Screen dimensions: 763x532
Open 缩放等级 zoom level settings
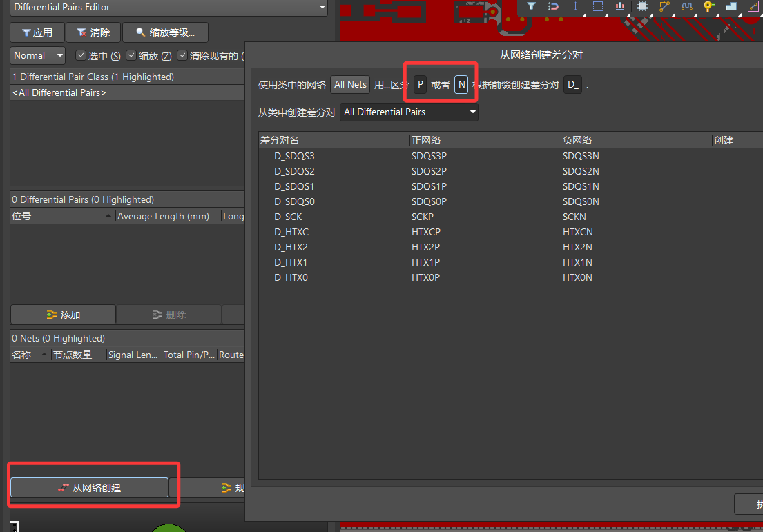click(166, 32)
